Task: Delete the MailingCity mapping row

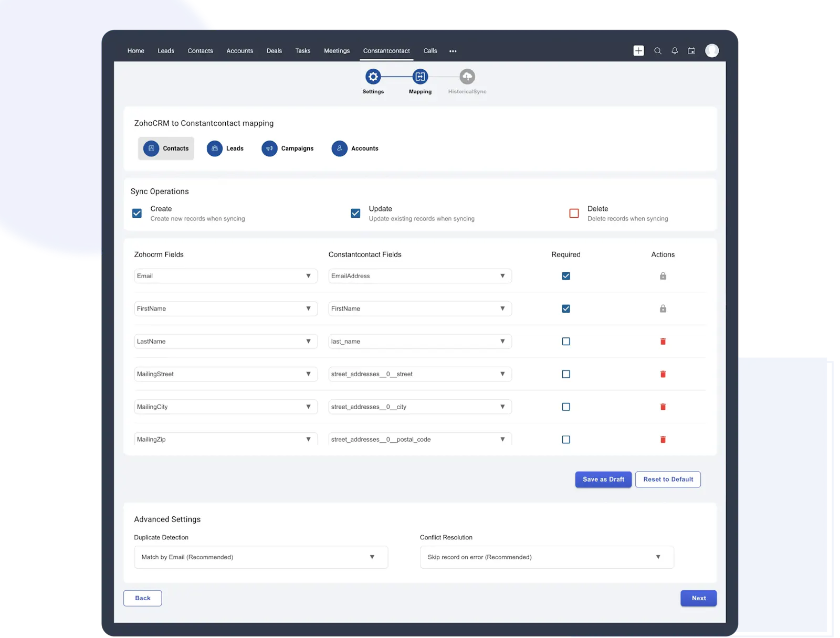Action: tap(663, 407)
